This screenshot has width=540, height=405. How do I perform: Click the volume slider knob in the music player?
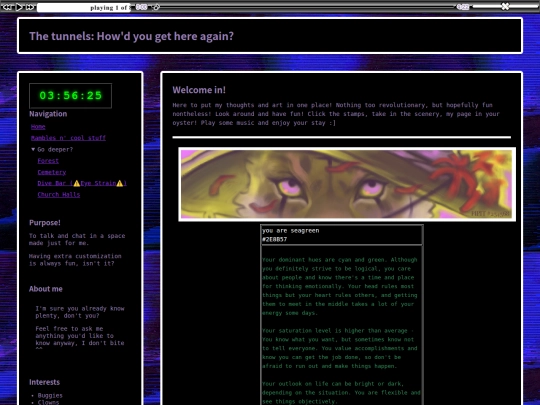[x=505, y=6]
